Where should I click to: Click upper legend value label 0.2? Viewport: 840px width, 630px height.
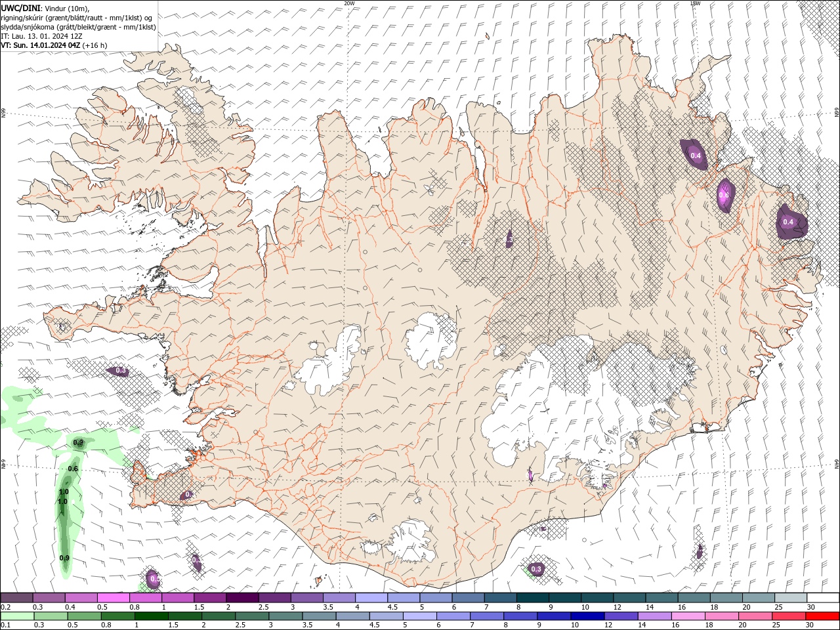pos(6,607)
